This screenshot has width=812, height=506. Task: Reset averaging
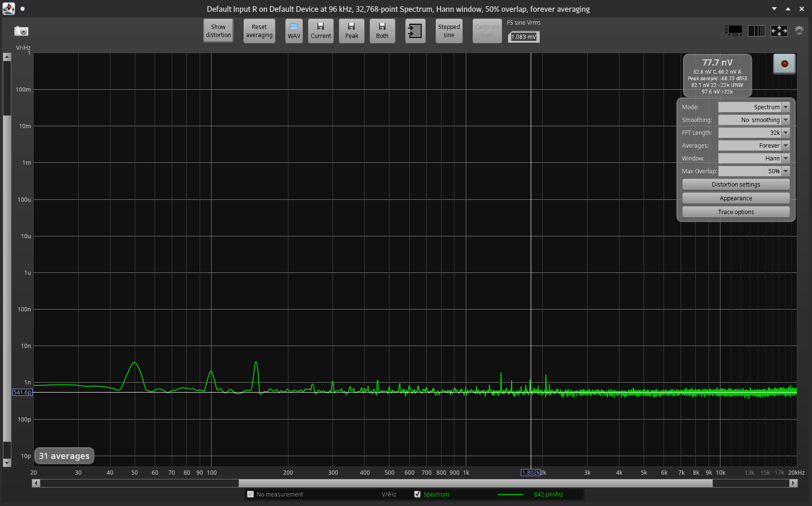coord(259,31)
